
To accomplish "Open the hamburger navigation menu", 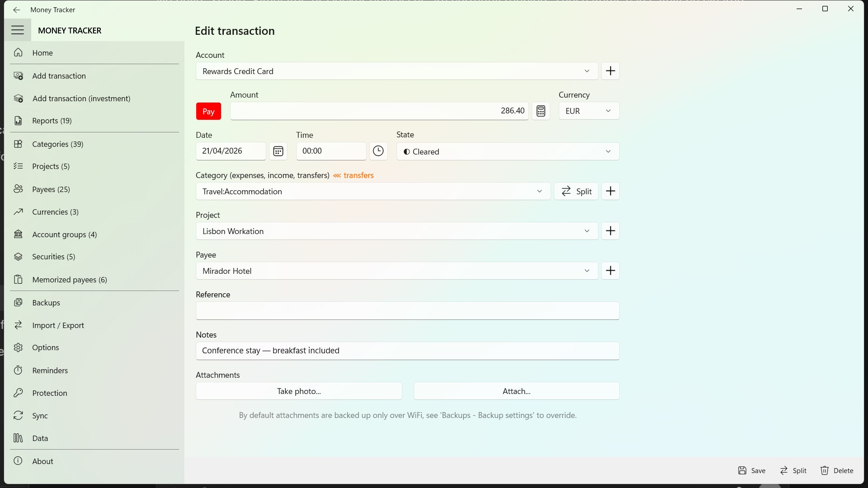I will click(18, 30).
